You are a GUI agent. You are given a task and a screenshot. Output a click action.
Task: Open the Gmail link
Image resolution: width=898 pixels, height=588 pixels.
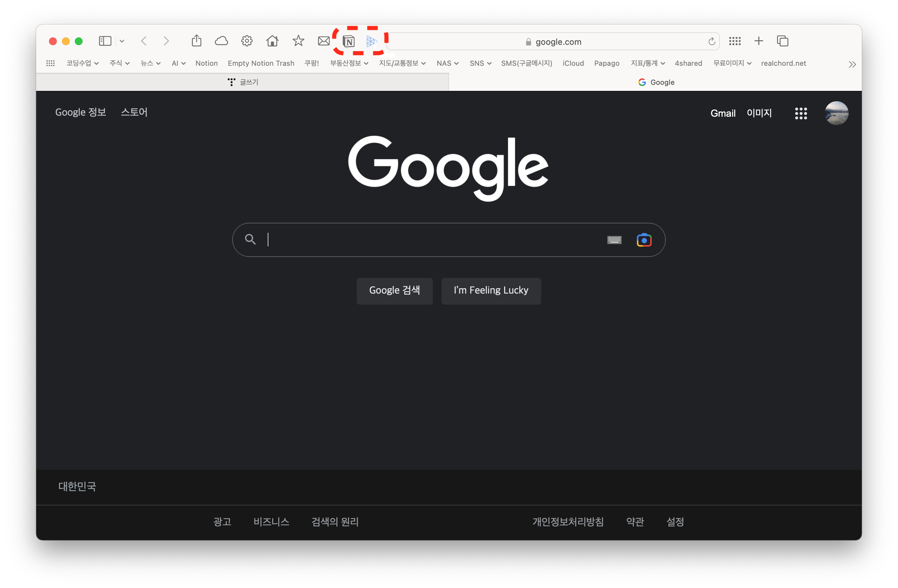pos(723,113)
